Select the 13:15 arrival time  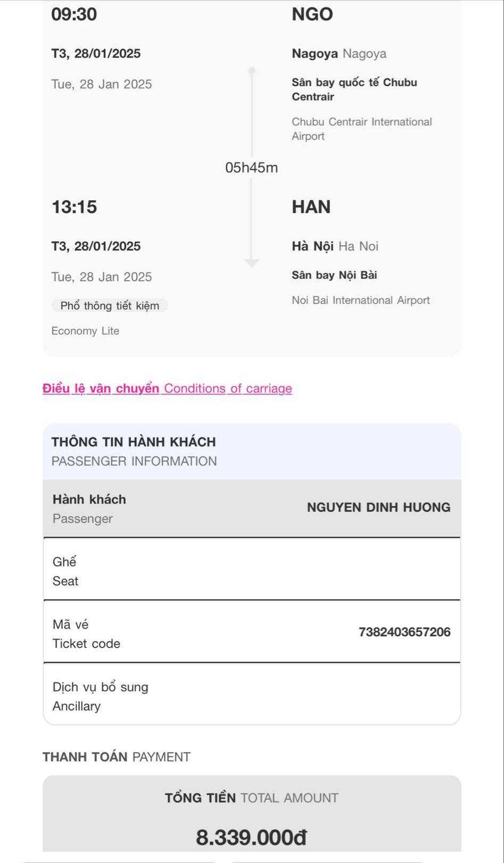click(x=74, y=207)
